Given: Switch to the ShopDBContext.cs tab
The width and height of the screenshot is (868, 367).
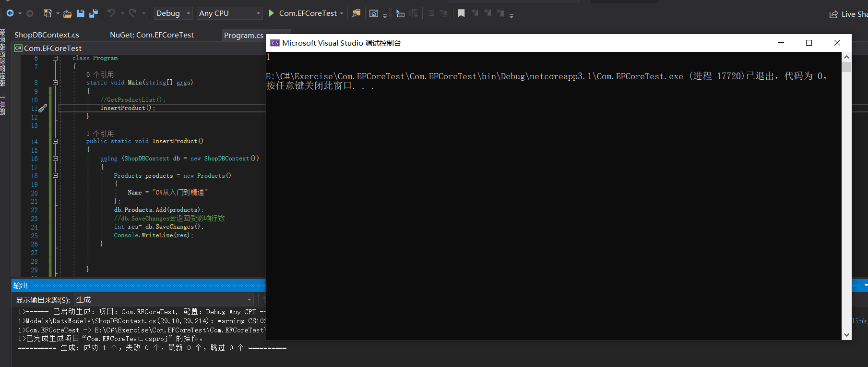Looking at the screenshot, I should [47, 35].
